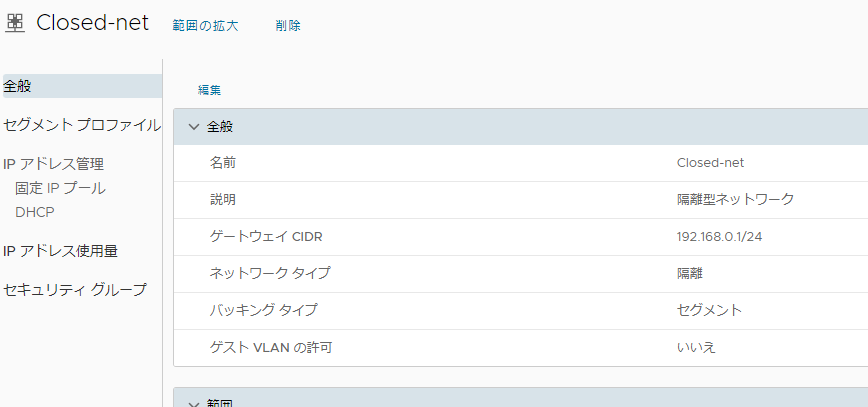Click the ゲスト VLAN の許可 value いいえ
Viewport: 868px width, 407px height.
696,348
